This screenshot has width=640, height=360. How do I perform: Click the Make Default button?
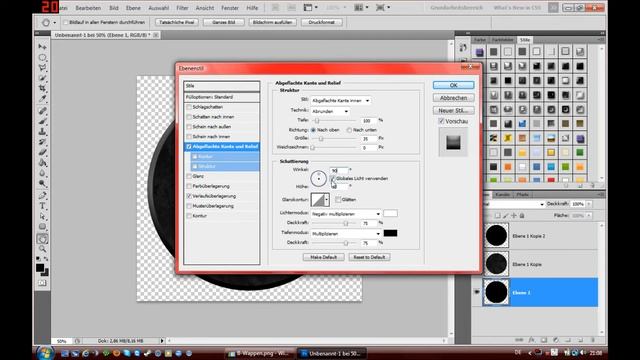tap(324, 257)
